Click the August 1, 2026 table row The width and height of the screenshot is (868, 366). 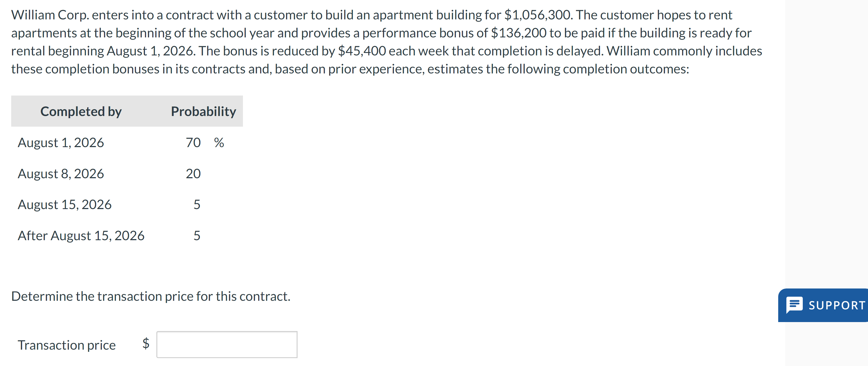(x=61, y=142)
